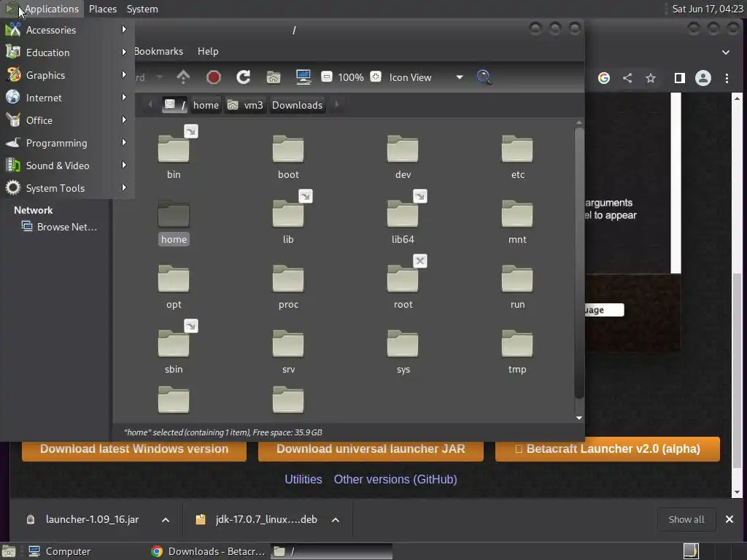Open the Chrome profile avatar
The width and height of the screenshot is (747, 560).
(x=703, y=78)
